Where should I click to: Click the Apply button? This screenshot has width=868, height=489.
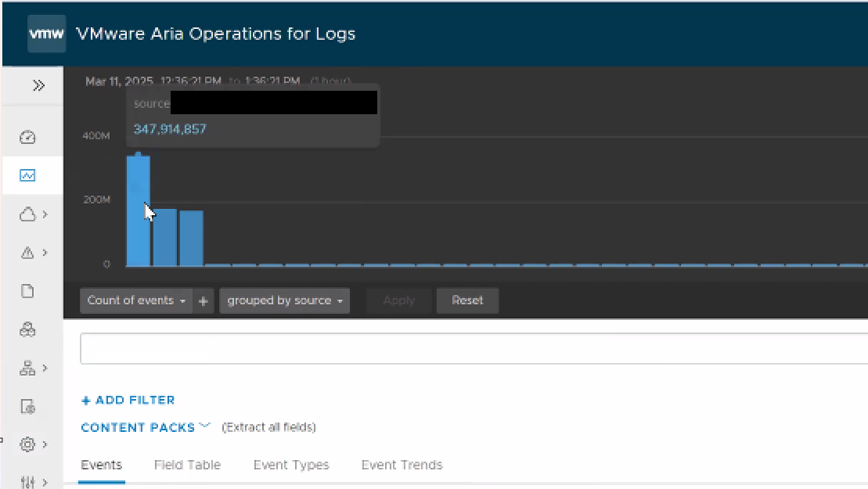(398, 301)
